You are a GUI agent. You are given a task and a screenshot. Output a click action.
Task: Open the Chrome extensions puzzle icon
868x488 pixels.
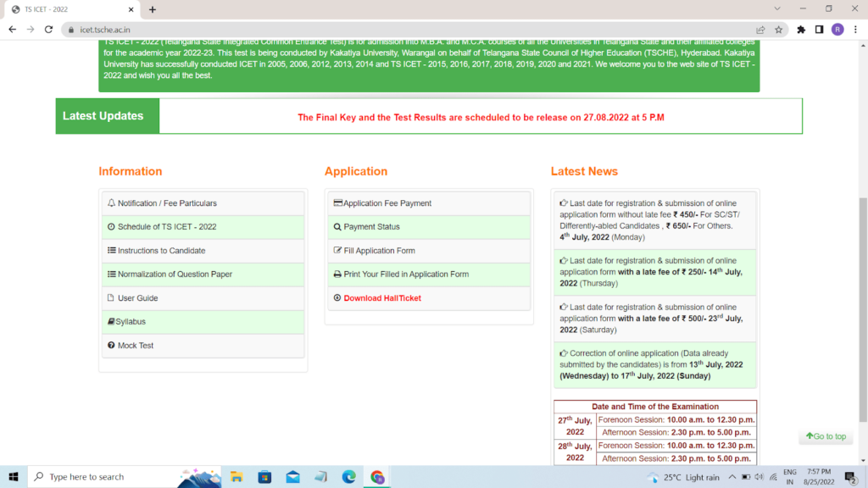(x=801, y=29)
